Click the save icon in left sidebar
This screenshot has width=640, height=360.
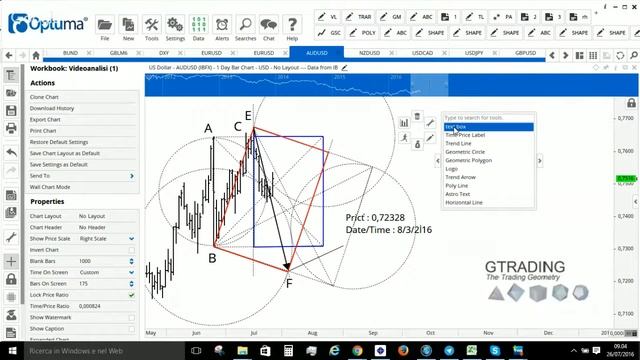11,111
